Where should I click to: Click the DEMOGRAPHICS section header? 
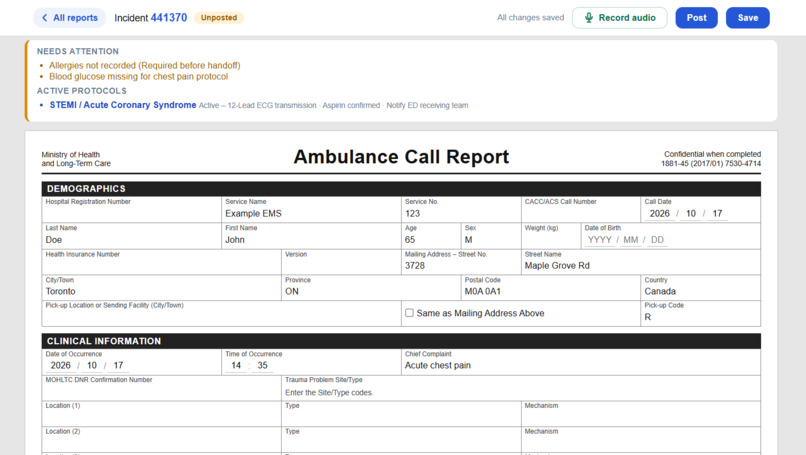click(x=401, y=189)
